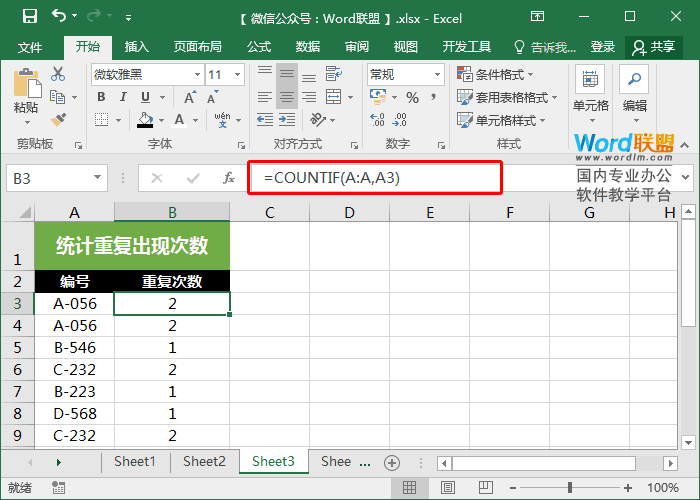Apply Percent style icon
The height and width of the screenshot is (500, 700).
click(412, 98)
